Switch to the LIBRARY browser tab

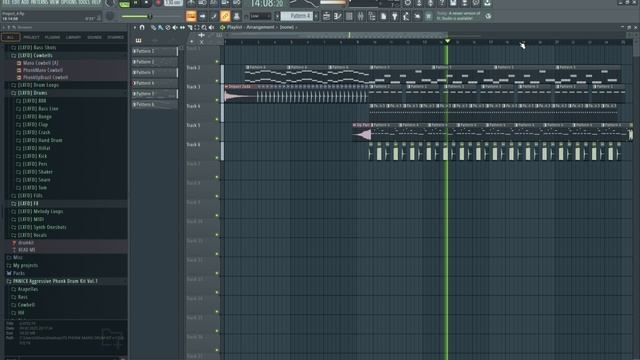pyautogui.click(x=73, y=37)
